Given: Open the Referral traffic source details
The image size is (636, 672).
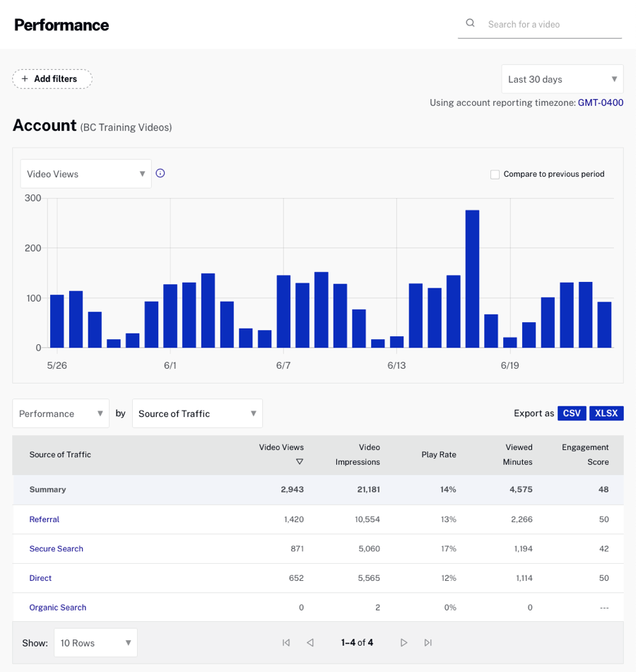Looking at the screenshot, I should pos(44,519).
